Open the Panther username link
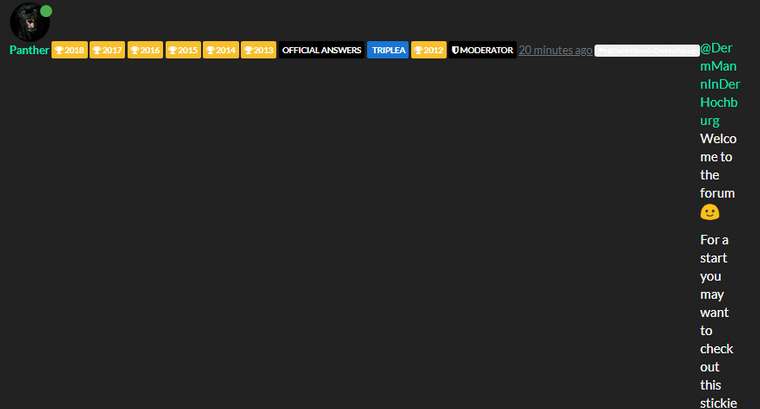Image resolution: width=760 pixels, height=409 pixels. [x=29, y=50]
